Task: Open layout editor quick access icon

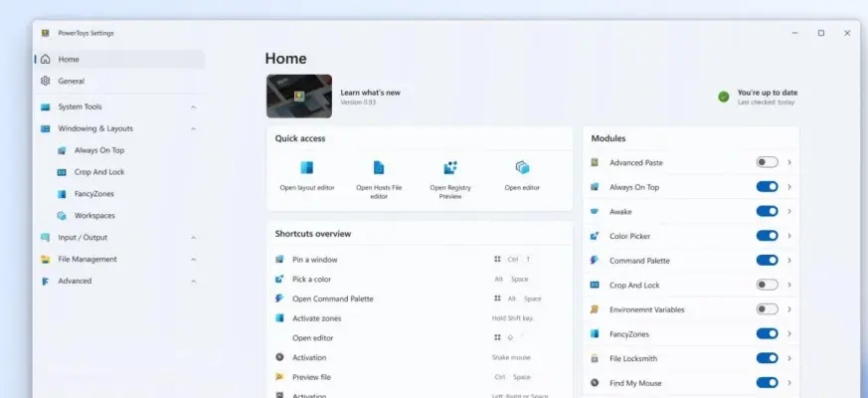Action: point(306,167)
